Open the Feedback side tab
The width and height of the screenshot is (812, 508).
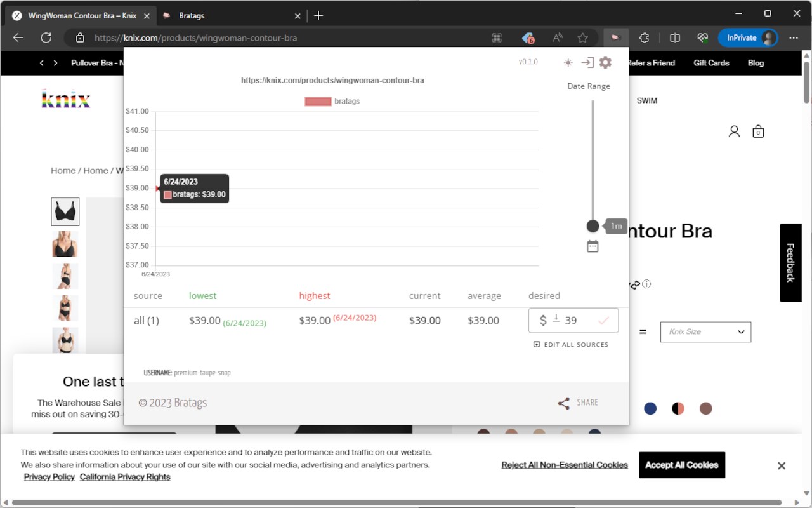[x=790, y=263]
